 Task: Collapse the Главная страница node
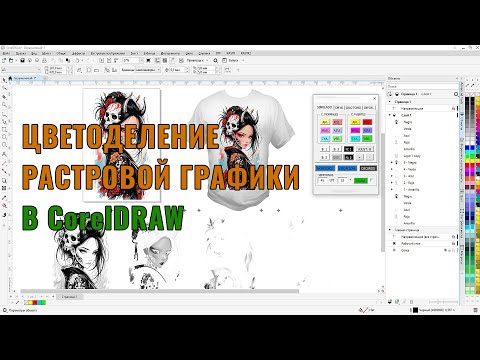click(x=389, y=230)
